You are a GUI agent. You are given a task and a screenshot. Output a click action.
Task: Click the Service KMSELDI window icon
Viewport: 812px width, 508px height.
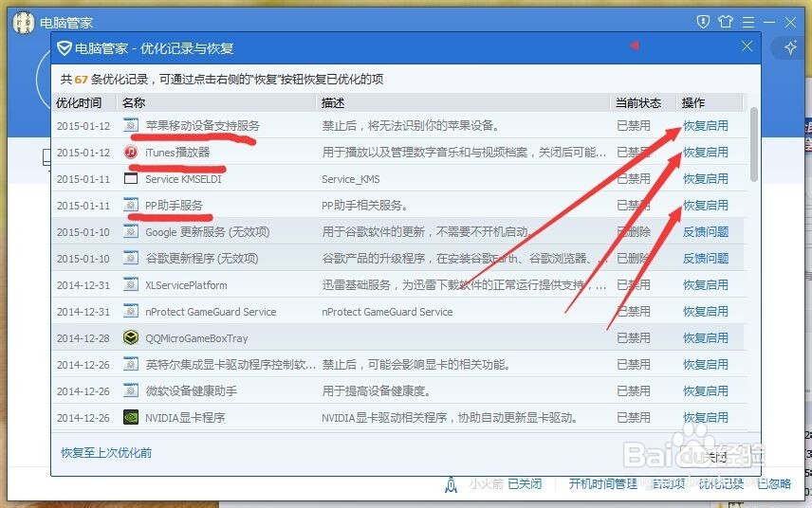click(131, 178)
